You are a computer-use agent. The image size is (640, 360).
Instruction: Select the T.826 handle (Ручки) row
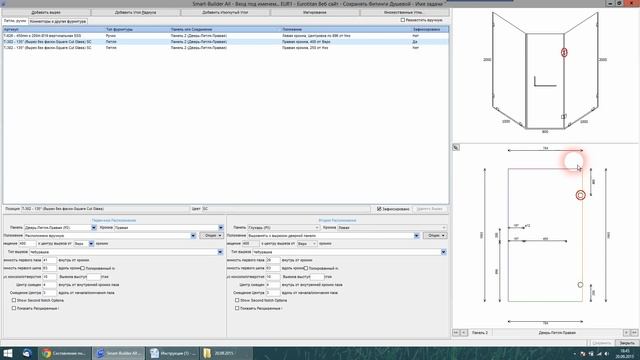coord(226,36)
